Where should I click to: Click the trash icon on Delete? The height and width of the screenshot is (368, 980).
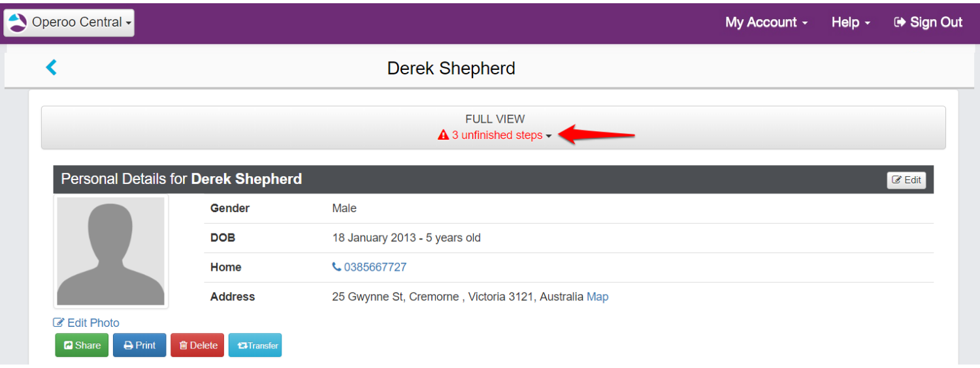point(183,345)
